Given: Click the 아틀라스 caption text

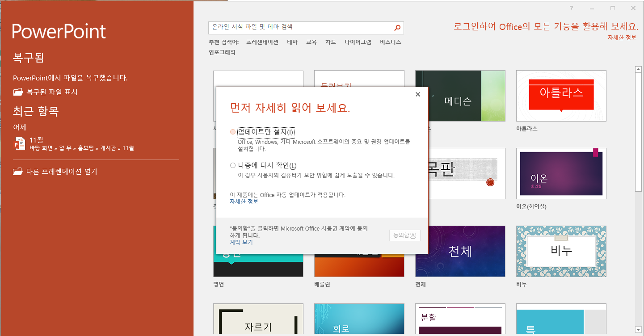Looking at the screenshot, I should tap(527, 129).
